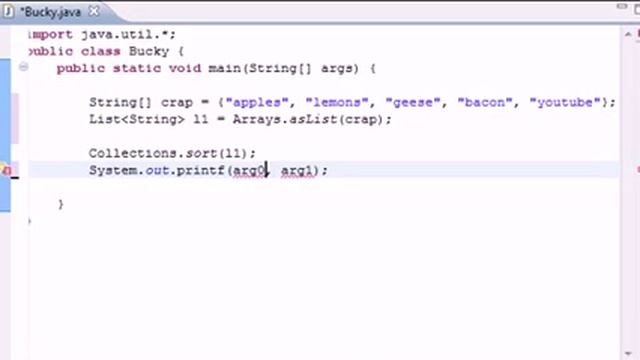Click java.util.* in import statement

[124, 35]
